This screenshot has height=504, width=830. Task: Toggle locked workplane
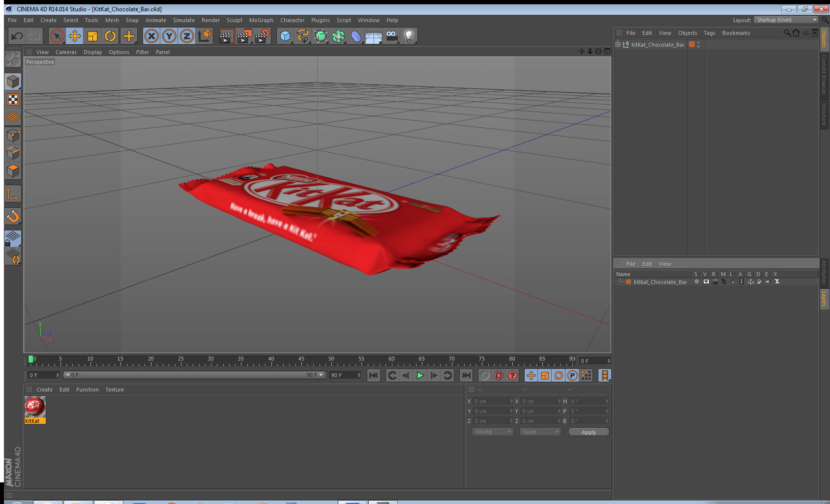13,239
